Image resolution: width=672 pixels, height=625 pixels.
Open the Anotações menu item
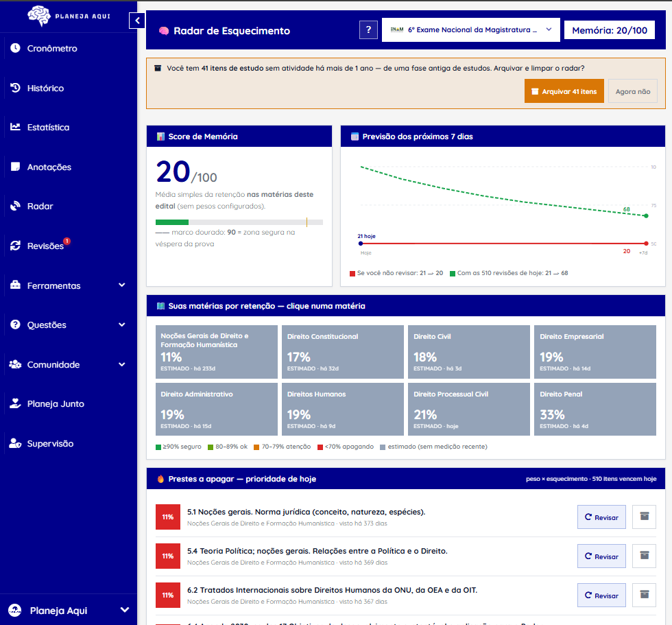click(69, 167)
